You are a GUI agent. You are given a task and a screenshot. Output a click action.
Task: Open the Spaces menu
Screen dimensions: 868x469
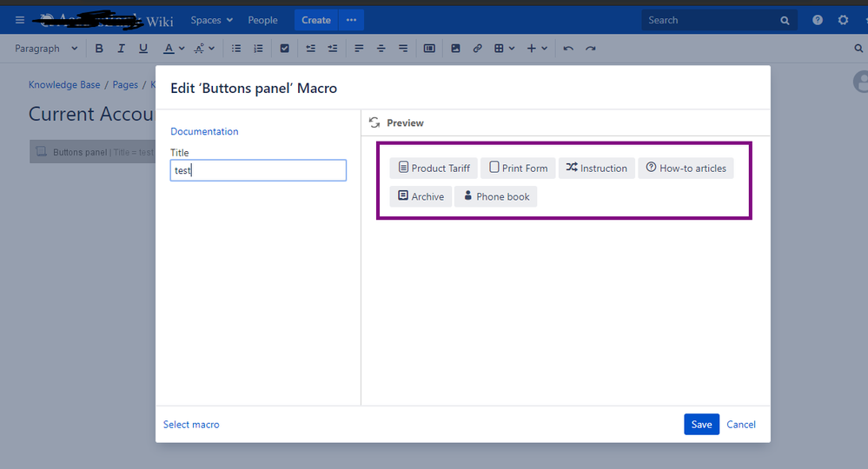tap(211, 20)
